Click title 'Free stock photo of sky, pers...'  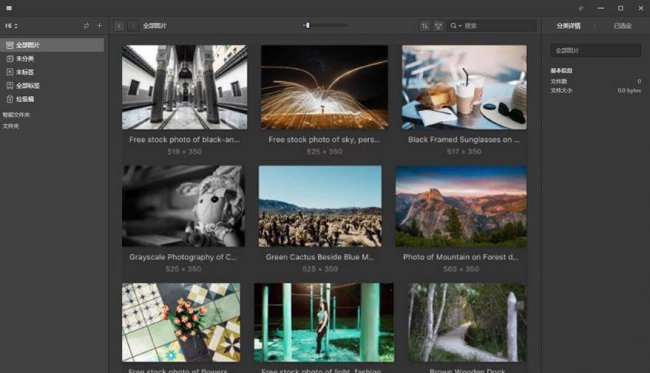[324, 140]
